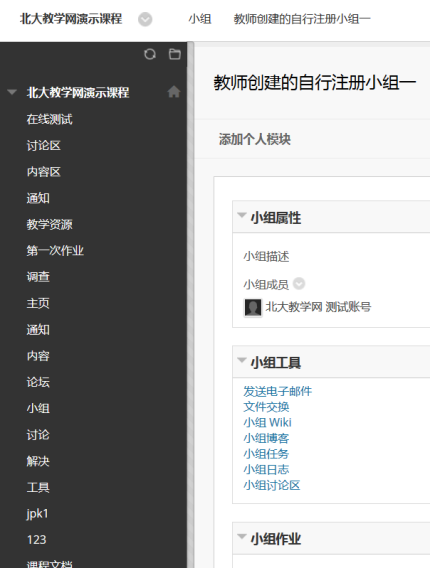Open 在线测试 in course menu

tap(49, 119)
